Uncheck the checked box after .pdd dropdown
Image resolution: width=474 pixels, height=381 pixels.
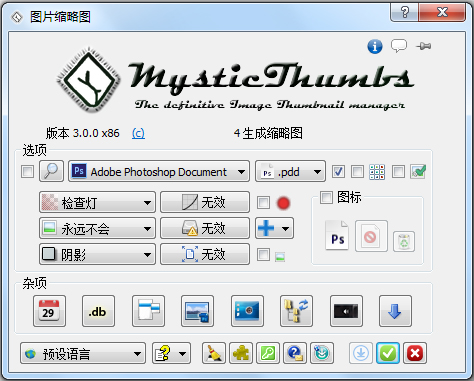coord(338,172)
